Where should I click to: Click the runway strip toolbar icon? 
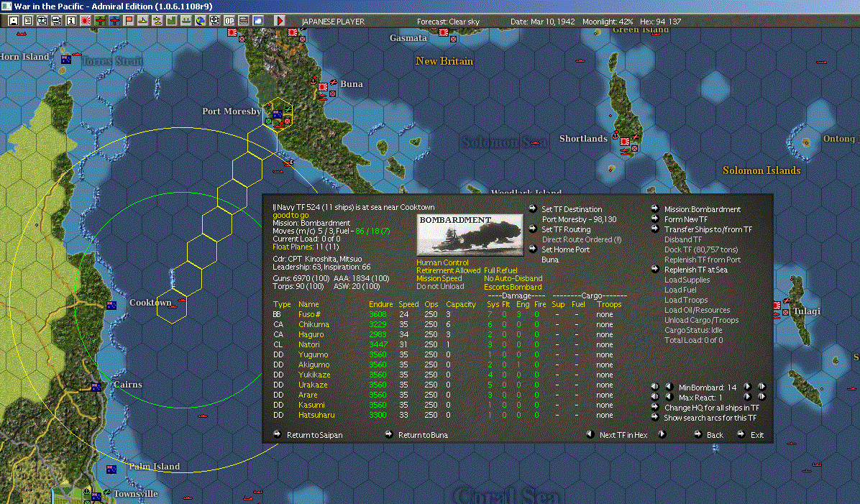click(244, 21)
